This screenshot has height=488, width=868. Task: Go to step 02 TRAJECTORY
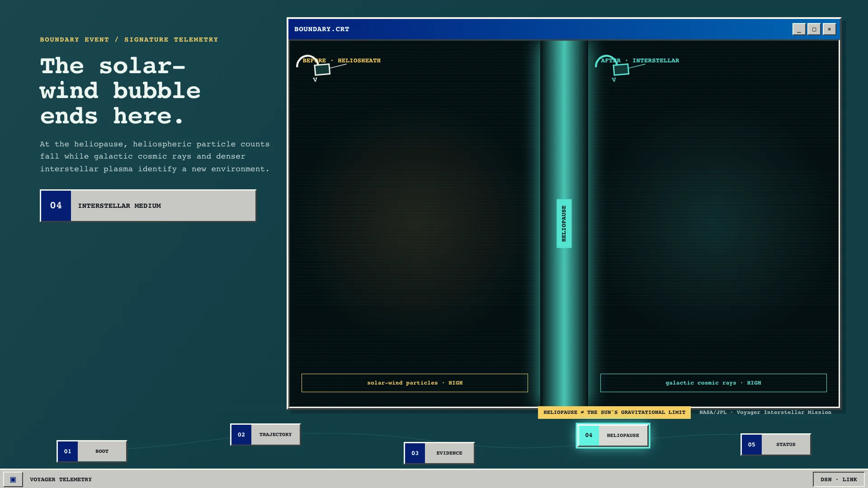tap(265, 435)
